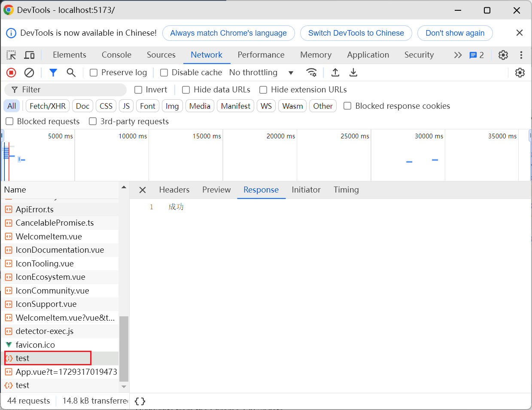Click the request list scroll down arrow
Screen dimensions: 532x410
pos(124,387)
